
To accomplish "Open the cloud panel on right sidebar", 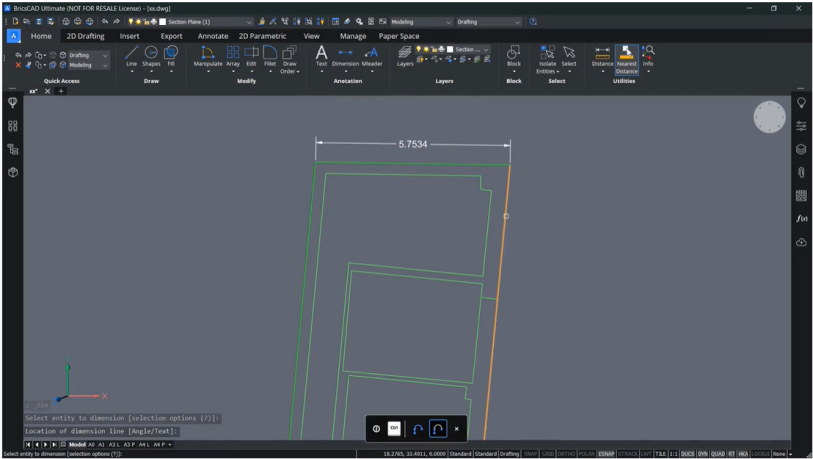I will point(801,242).
